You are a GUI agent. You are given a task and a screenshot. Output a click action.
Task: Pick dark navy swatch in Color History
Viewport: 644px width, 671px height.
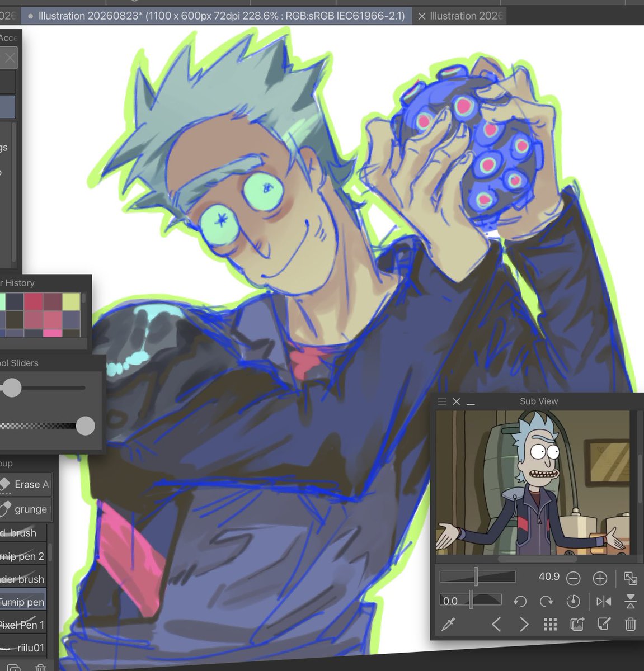(x=15, y=302)
